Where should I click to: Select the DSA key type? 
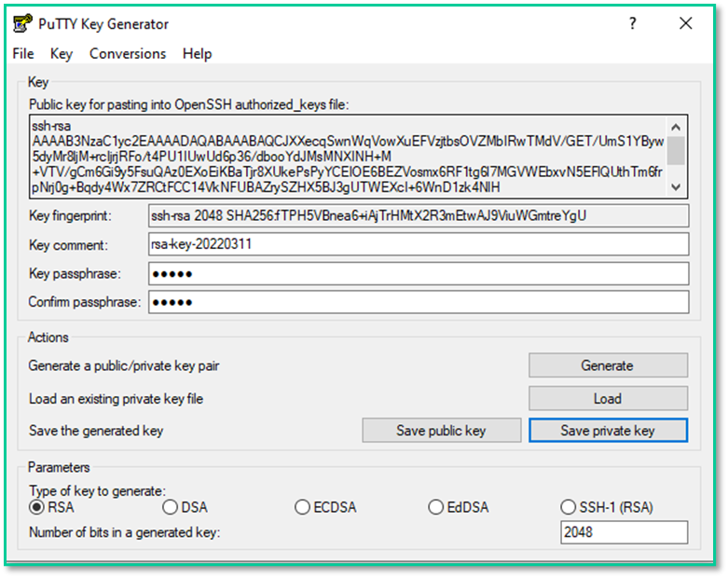[x=170, y=507]
